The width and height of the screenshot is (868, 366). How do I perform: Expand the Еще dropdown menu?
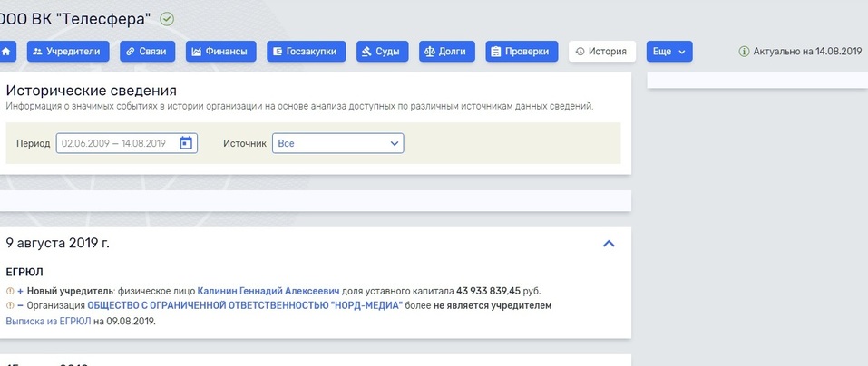coord(669,52)
